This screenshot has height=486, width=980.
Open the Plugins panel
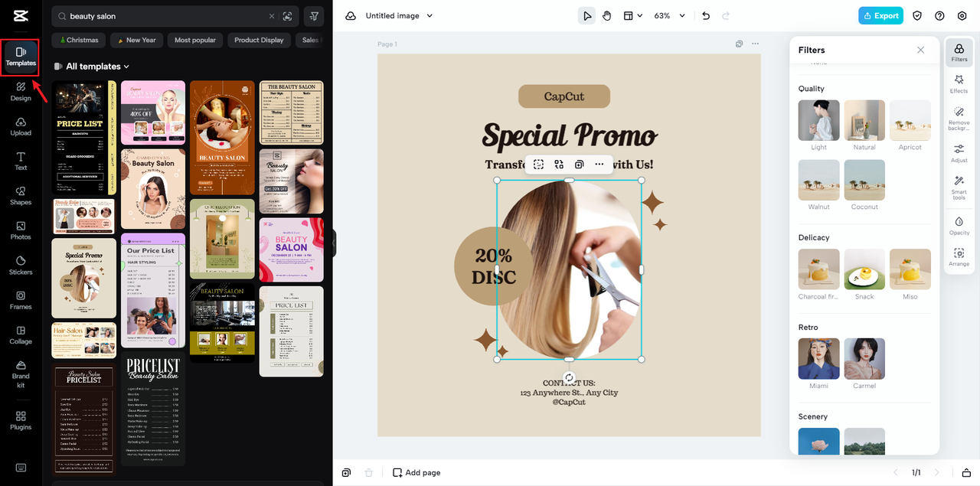point(21,421)
